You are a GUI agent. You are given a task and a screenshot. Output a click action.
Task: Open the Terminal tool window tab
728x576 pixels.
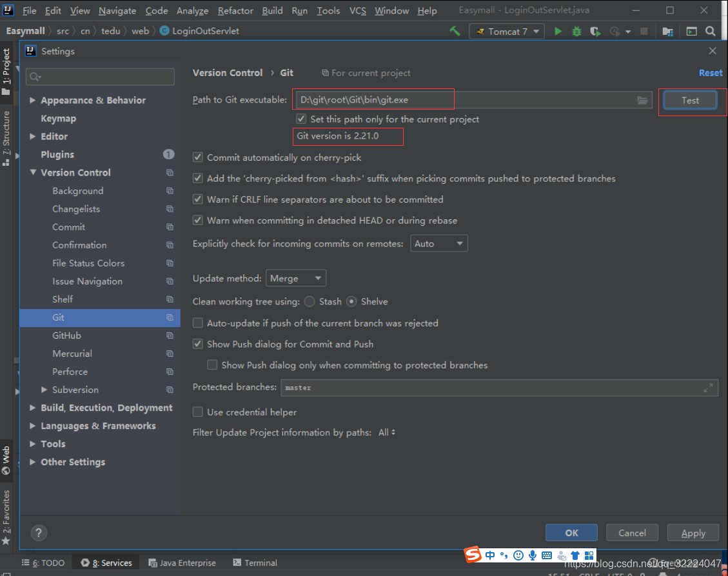(255, 562)
